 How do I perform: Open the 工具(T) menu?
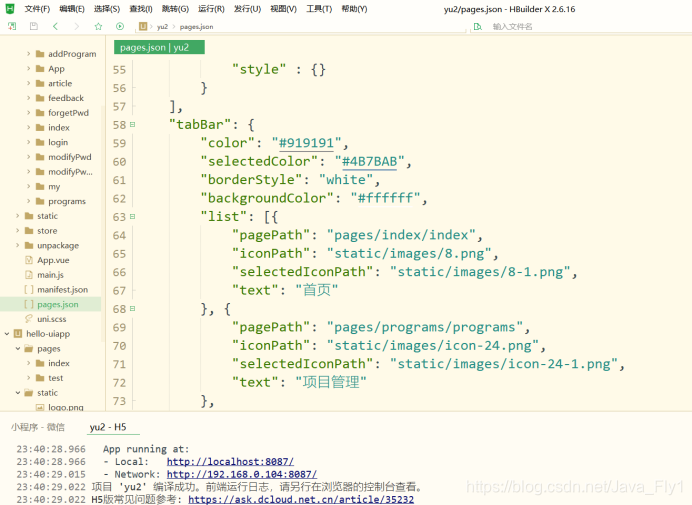(319, 9)
